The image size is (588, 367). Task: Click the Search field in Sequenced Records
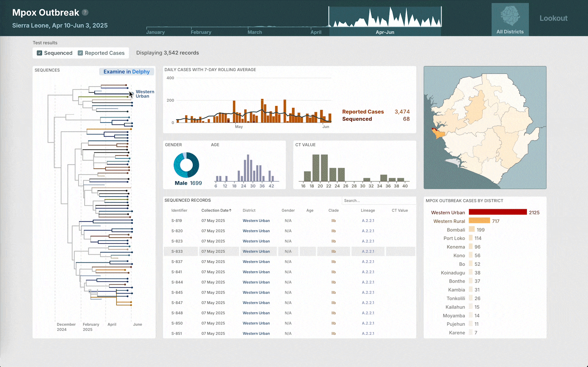pyautogui.click(x=378, y=201)
